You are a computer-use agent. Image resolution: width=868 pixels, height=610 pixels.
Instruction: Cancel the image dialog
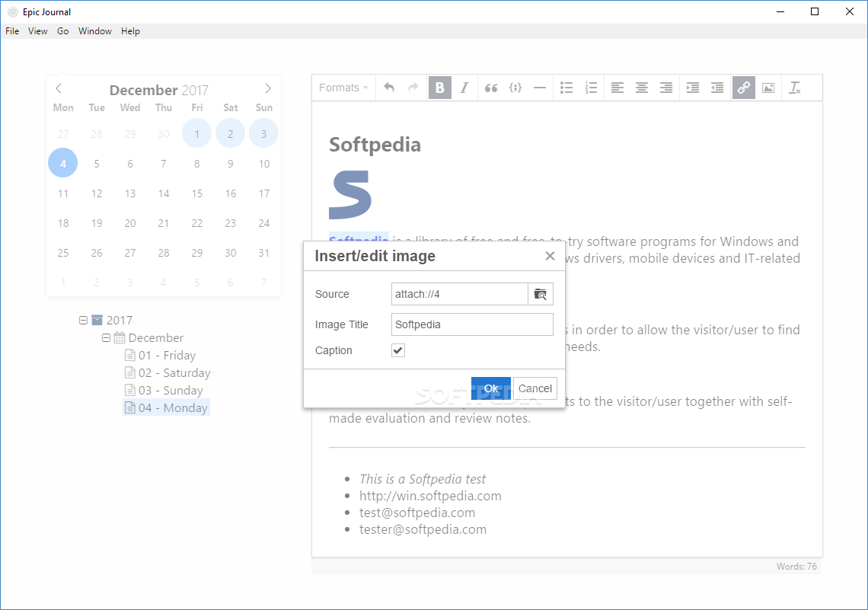(535, 388)
